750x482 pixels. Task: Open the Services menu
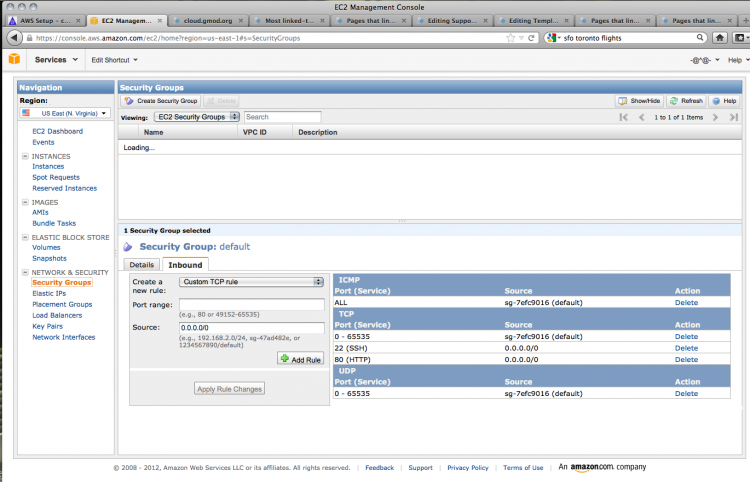click(56, 60)
